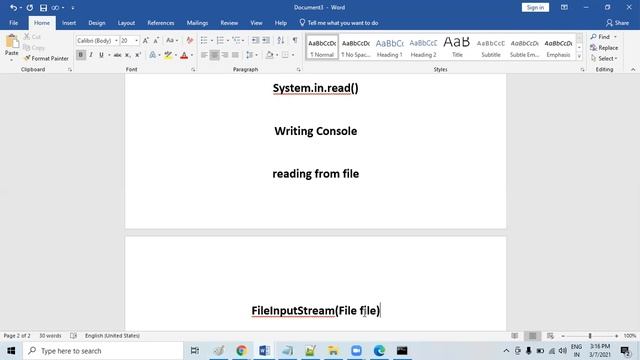Viewport: 640px width, 360px height.
Task: Toggle Italic formatting
Action: point(91,55)
